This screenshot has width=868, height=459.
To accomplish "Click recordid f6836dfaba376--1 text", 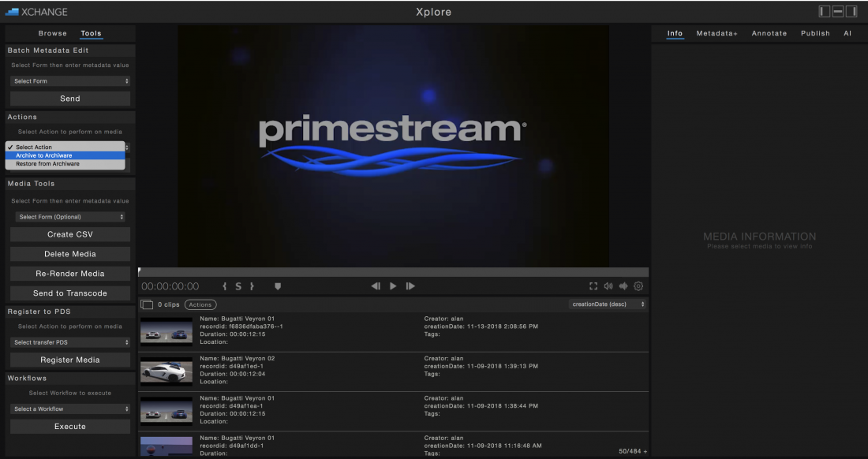I will (241, 327).
